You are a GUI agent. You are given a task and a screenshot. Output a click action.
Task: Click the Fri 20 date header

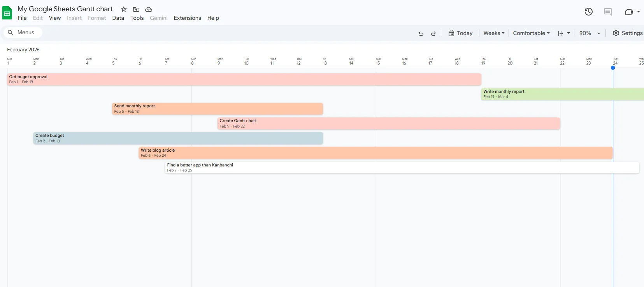click(x=510, y=61)
